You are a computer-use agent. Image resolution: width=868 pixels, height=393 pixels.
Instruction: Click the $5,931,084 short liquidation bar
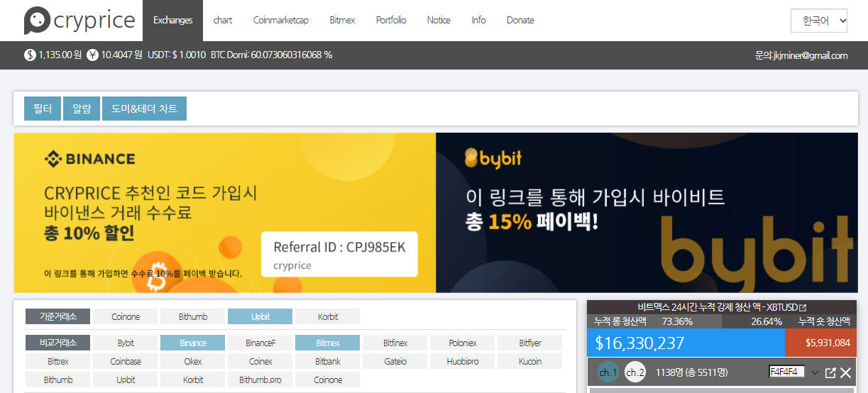coord(820,343)
